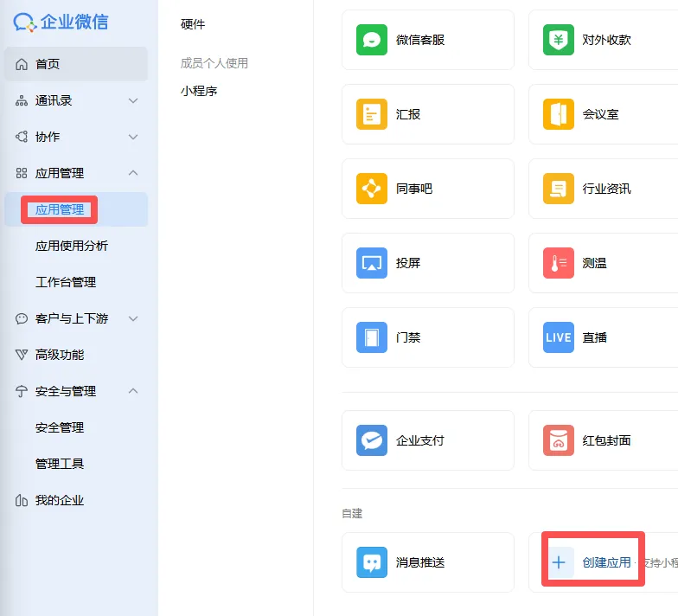Open the 测温 thermometer icon
This screenshot has height=616, width=678.
pos(559,263)
